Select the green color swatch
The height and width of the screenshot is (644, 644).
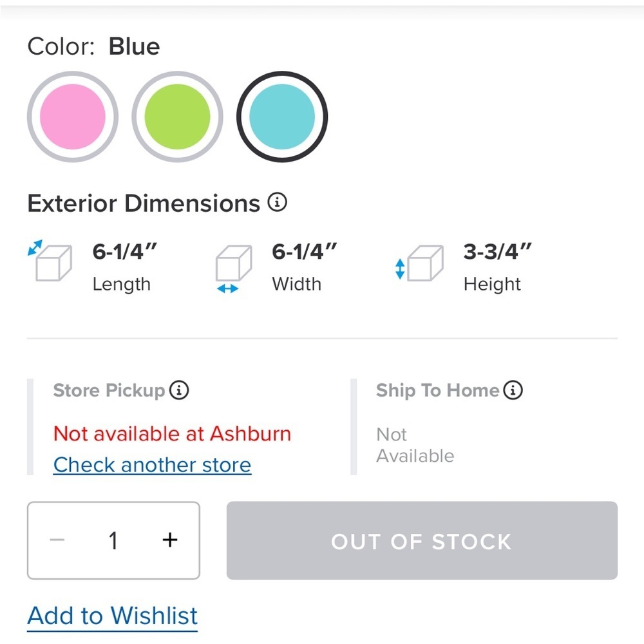tap(177, 117)
